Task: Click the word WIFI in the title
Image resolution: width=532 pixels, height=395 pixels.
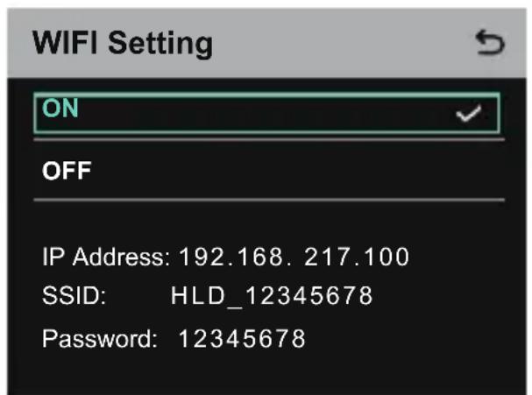Action: click(x=65, y=42)
